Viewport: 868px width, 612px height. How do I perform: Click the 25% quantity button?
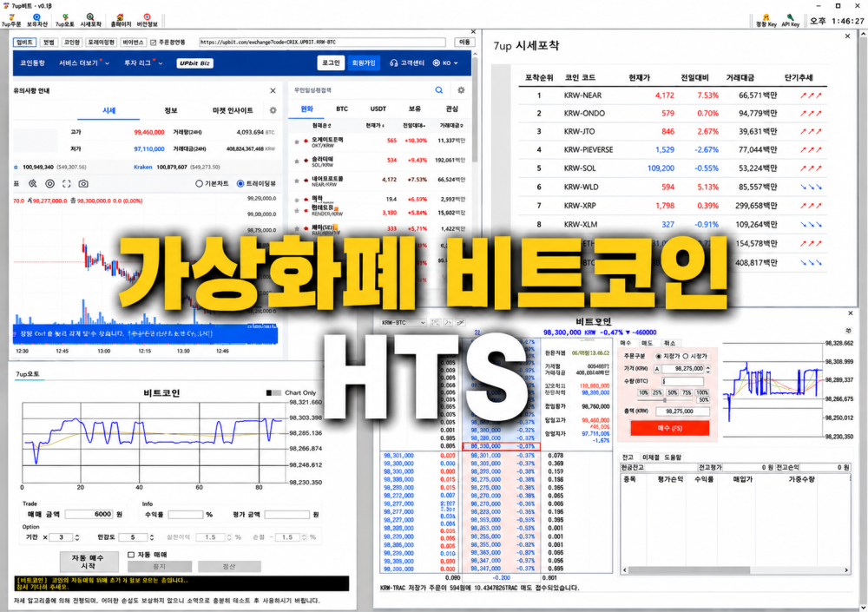click(657, 392)
